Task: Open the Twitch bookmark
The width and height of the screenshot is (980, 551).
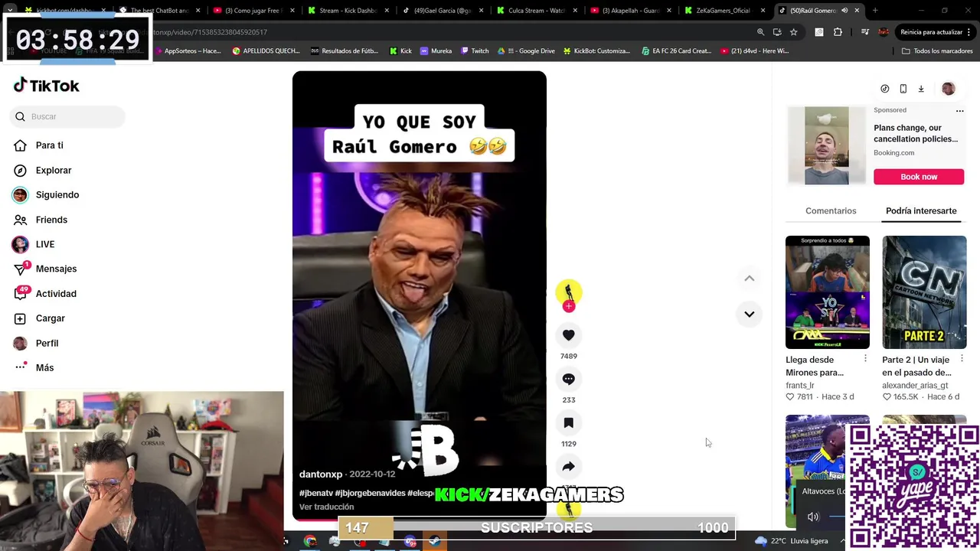Action: tap(475, 51)
